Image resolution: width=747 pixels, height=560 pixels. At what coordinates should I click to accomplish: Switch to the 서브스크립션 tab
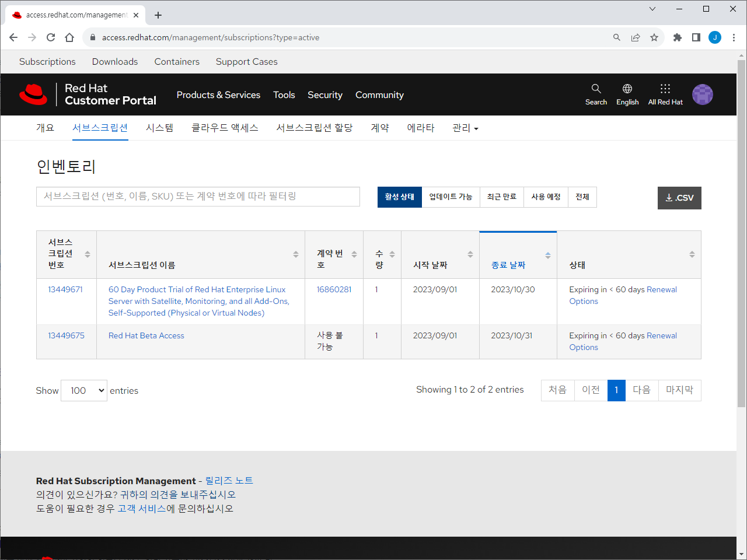point(100,128)
